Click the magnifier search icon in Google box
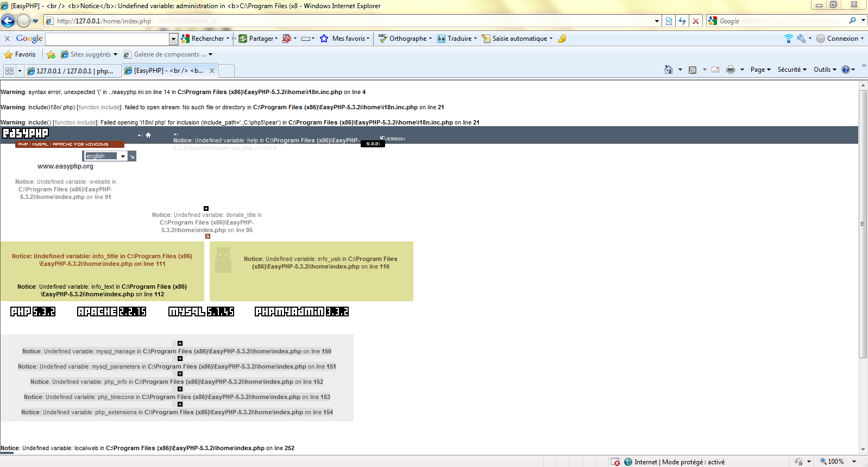This screenshot has height=467, width=868. point(852,21)
